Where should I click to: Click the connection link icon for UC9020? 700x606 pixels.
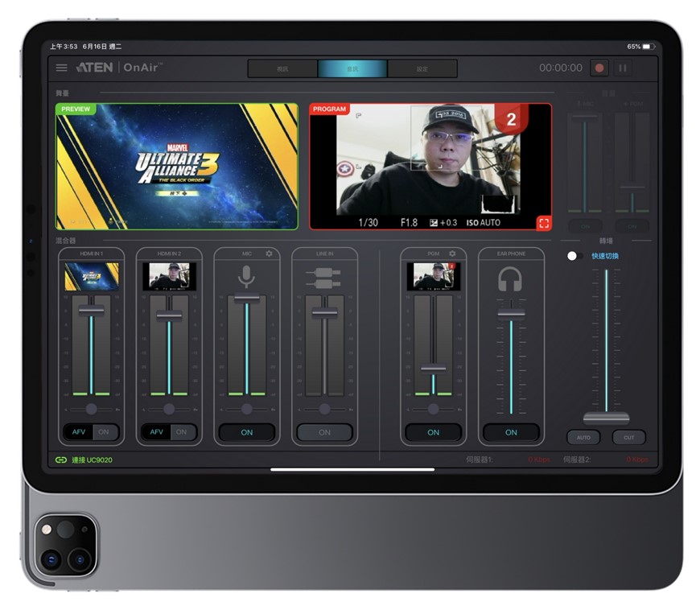coord(61,460)
